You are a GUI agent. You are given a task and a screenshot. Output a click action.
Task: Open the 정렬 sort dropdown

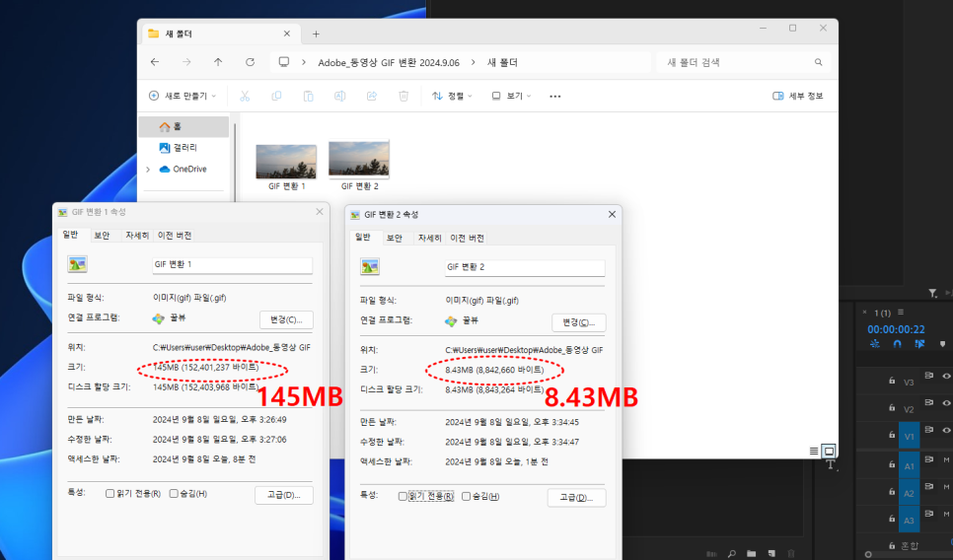tap(452, 96)
